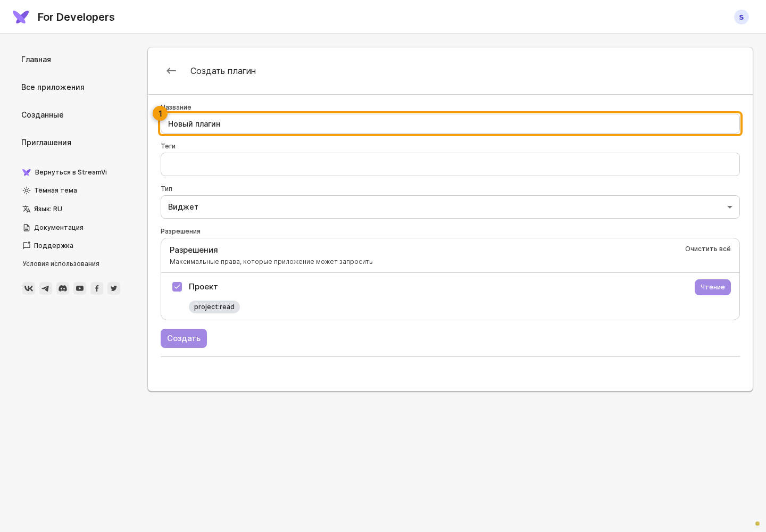
Task: Click into the Теги input field
Action: tap(450, 164)
